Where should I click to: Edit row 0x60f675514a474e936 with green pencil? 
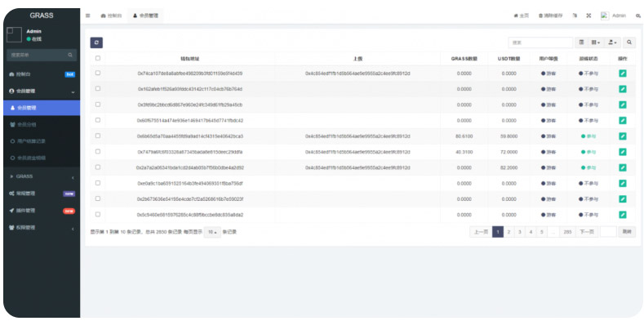(x=623, y=120)
